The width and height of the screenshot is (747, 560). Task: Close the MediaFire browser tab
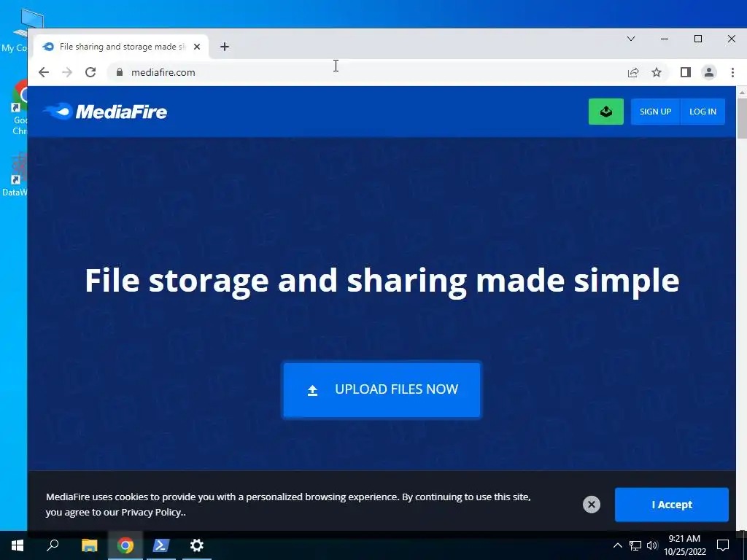197,47
